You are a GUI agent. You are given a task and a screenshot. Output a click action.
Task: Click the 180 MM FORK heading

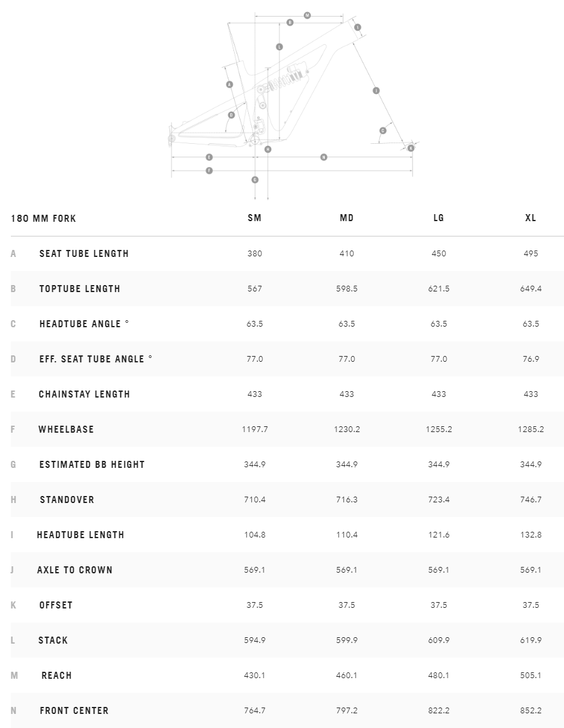[x=43, y=219]
